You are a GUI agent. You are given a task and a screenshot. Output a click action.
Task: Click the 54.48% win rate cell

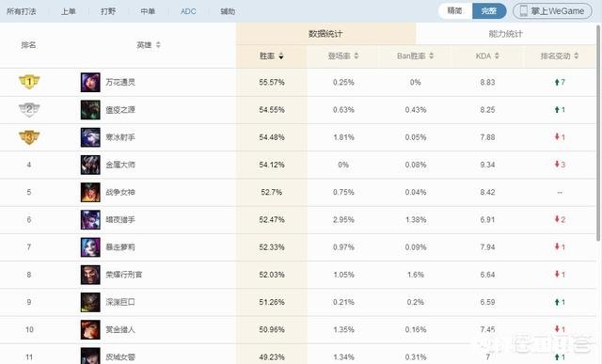pos(272,137)
